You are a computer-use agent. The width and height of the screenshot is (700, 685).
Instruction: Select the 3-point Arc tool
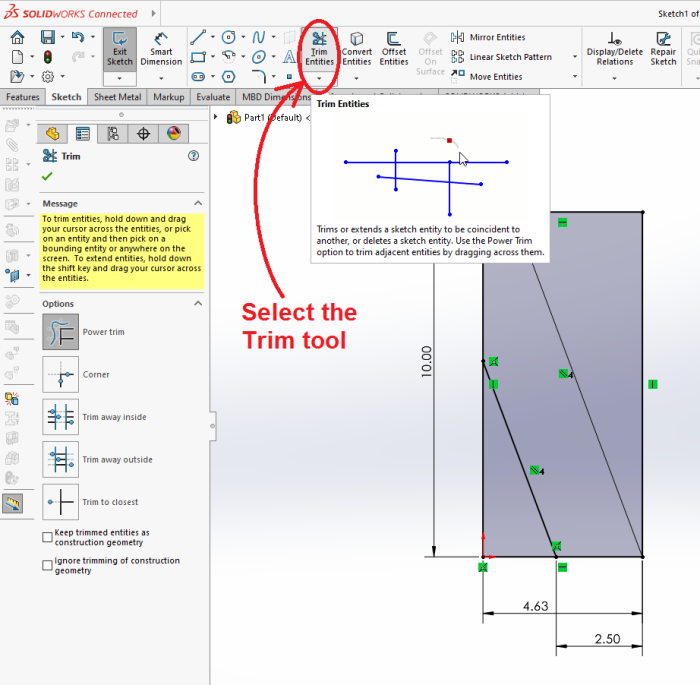click(229, 57)
